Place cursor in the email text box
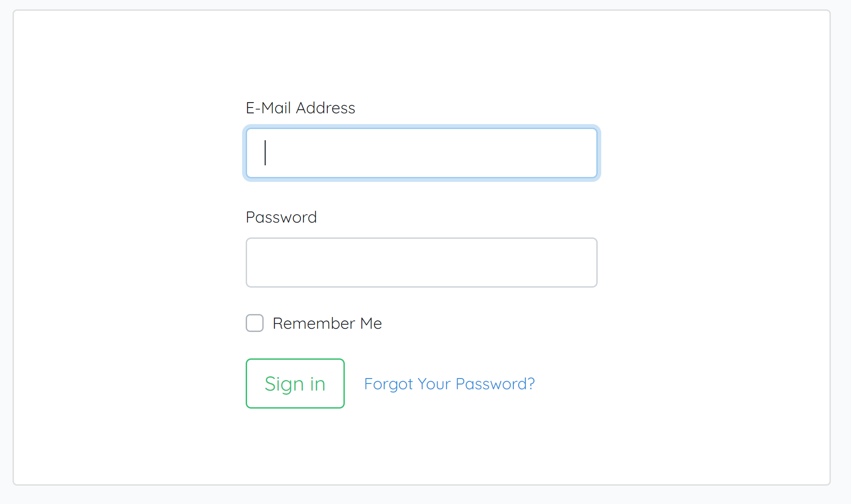Viewport: 851px width, 504px height. [x=421, y=153]
